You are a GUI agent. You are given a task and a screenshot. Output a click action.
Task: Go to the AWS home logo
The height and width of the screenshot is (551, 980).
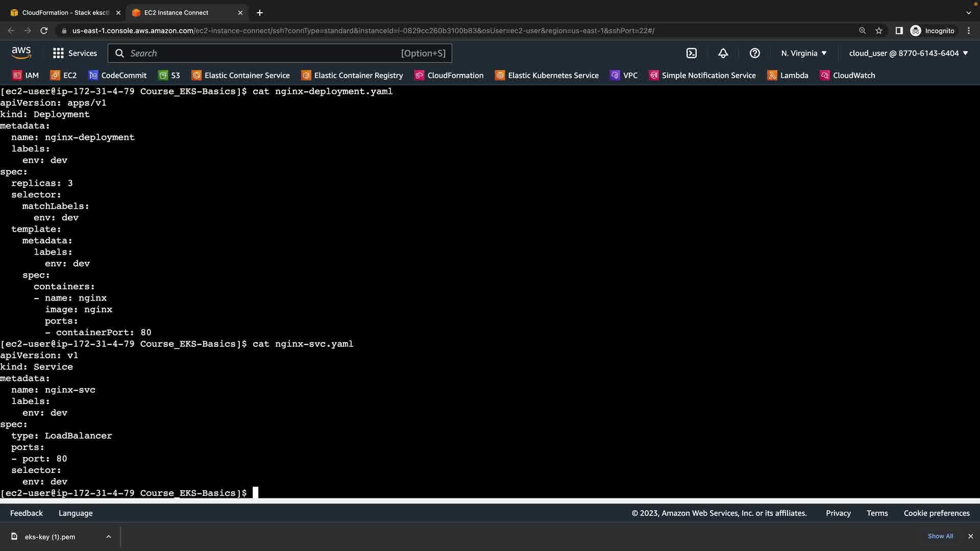tap(21, 53)
